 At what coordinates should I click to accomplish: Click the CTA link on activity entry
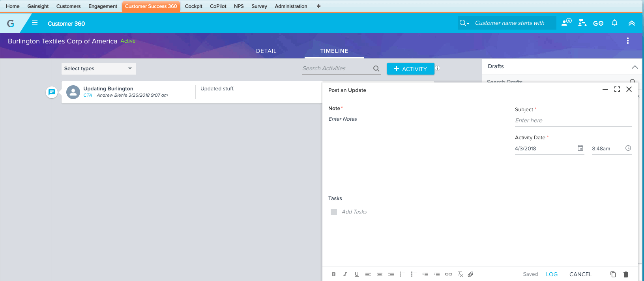tap(88, 95)
